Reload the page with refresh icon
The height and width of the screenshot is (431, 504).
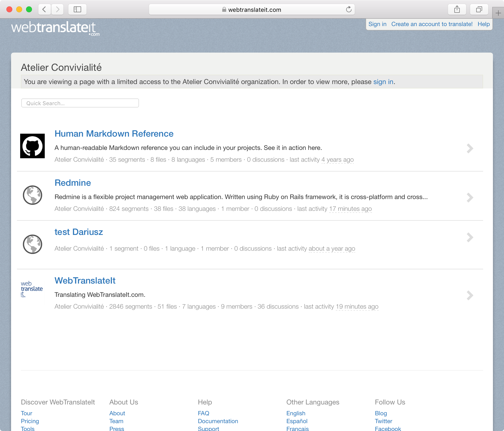point(349,10)
